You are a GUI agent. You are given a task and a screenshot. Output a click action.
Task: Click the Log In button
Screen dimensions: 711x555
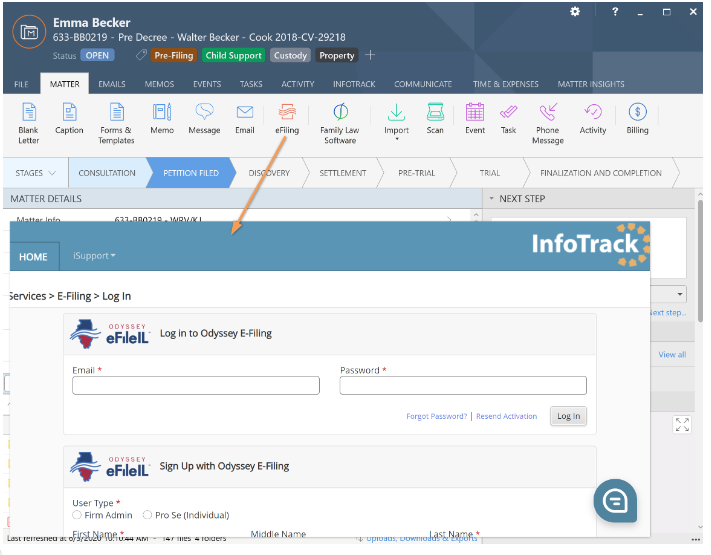[x=568, y=416]
